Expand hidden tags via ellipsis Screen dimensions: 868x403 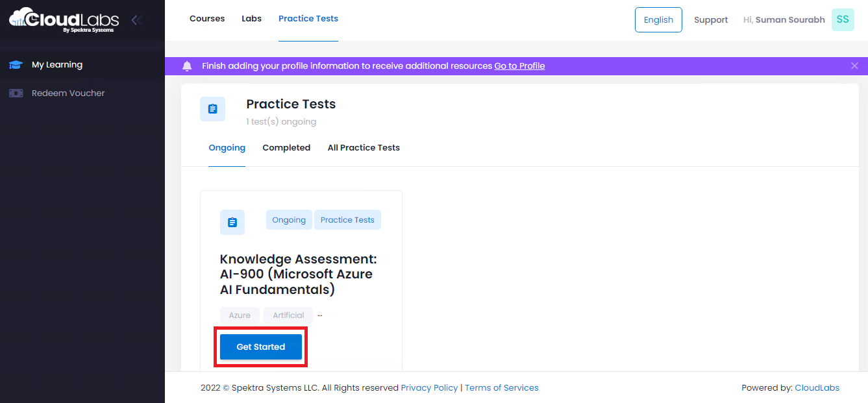(x=320, y=315)
